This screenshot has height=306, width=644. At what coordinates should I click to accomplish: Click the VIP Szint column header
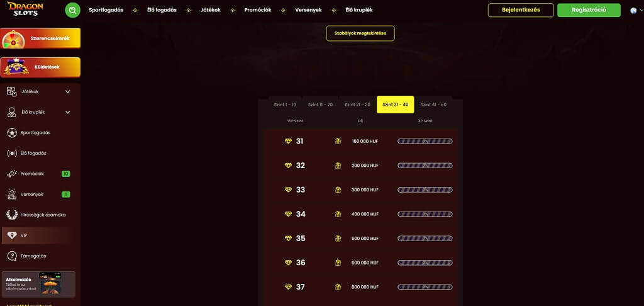click(x=296, y=121)
